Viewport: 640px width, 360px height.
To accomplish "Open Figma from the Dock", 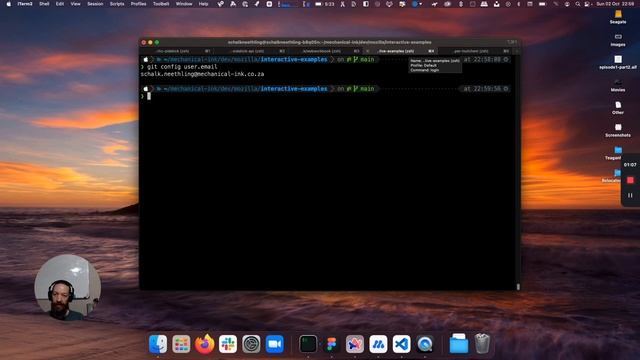I will coord(331,344).
